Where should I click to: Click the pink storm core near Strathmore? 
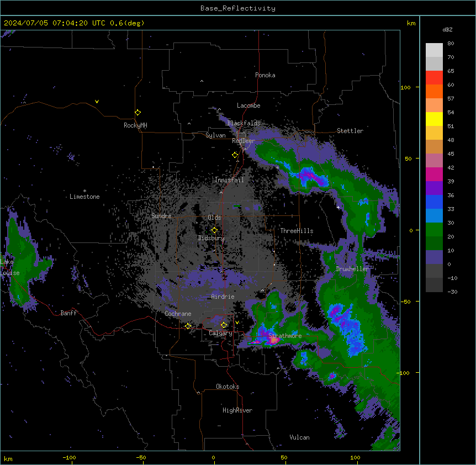pyautogui.click(x=274, y=341)
